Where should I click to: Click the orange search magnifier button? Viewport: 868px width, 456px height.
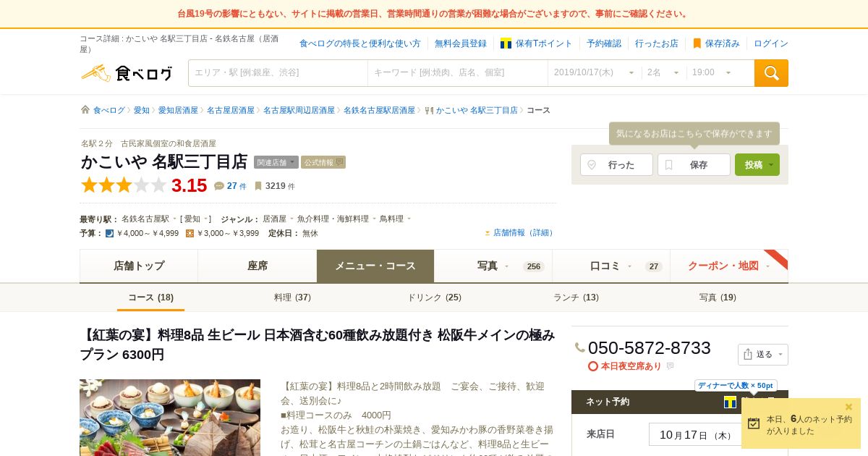771,73
